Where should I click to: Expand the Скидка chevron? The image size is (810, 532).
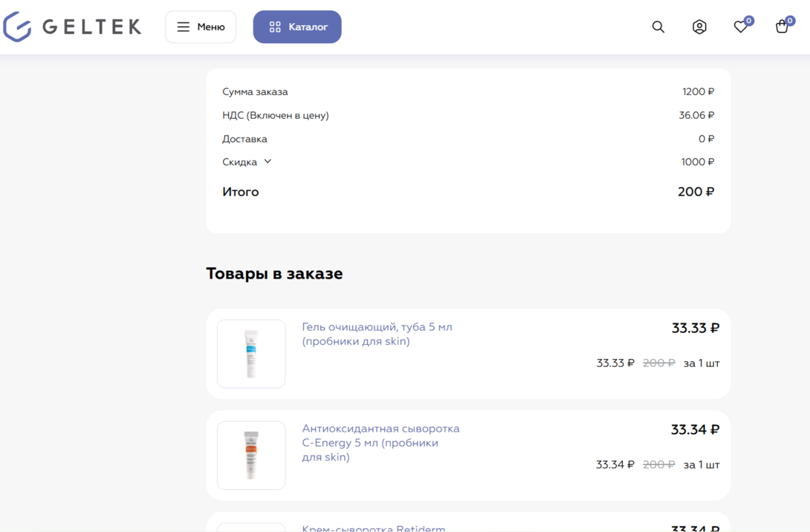point(268,161)
